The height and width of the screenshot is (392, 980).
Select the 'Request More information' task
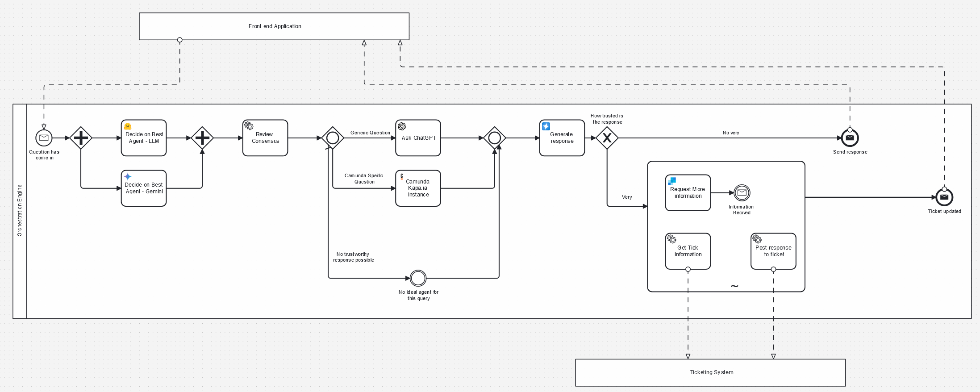tap(688, 193)
